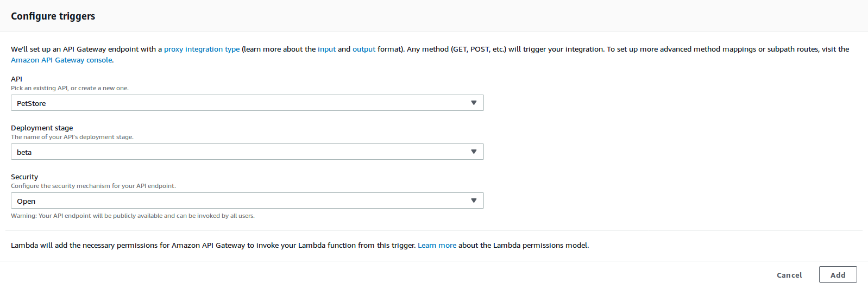This screenshot has height=288, width=868.
Task: Click the arrow icon on the PetStore selector
Action: coord(474,103)
